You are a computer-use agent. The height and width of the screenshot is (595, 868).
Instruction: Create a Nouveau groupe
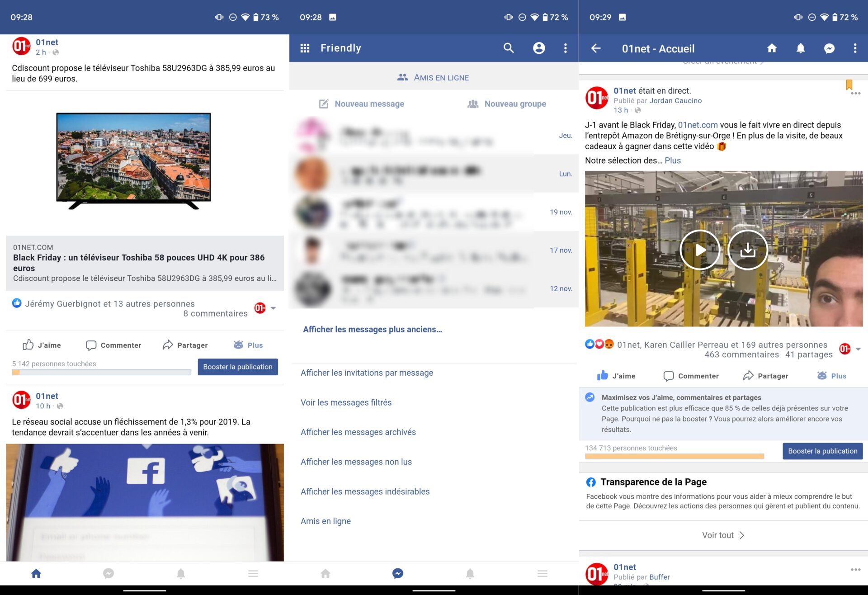pyautogui.click(x=506, y=104)
